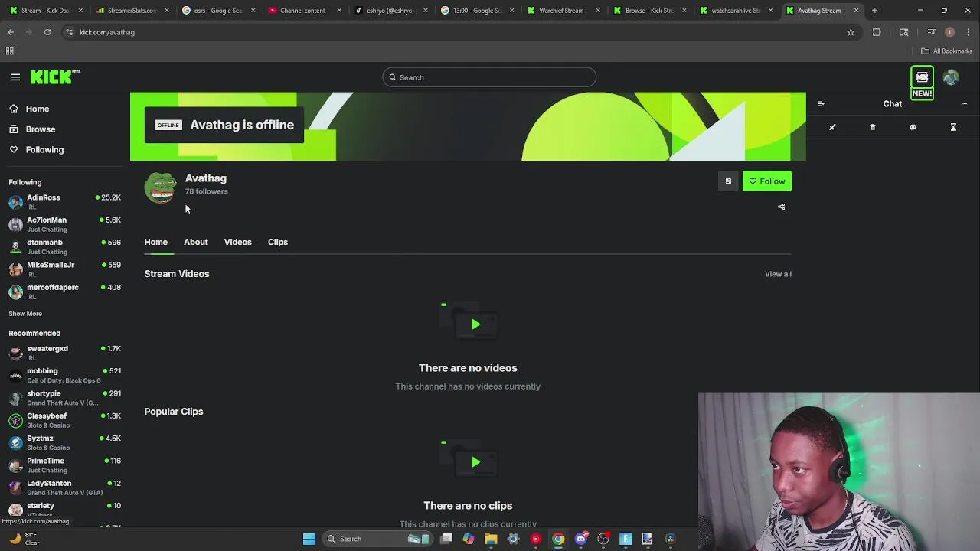Click the small square icon beside Follow
The image size is (980, 551).
tap(728, 181)
